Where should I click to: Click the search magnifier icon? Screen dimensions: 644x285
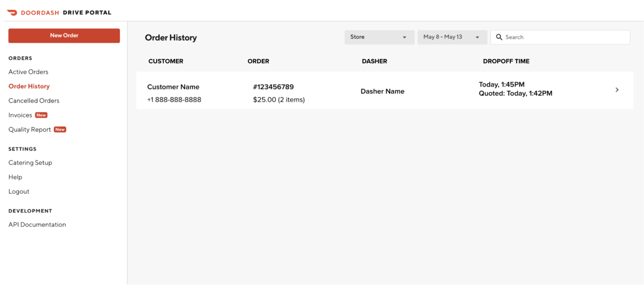pos(499,37)
